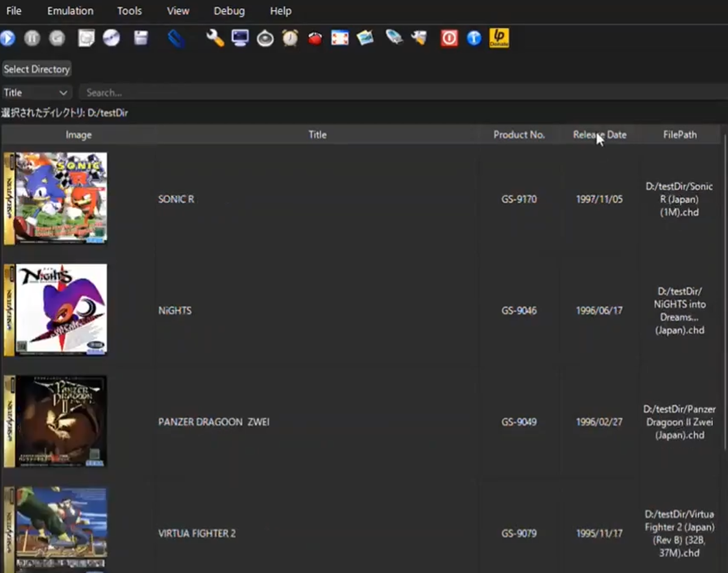
Task: Click product number GS-9049
Action: (519, 422)
